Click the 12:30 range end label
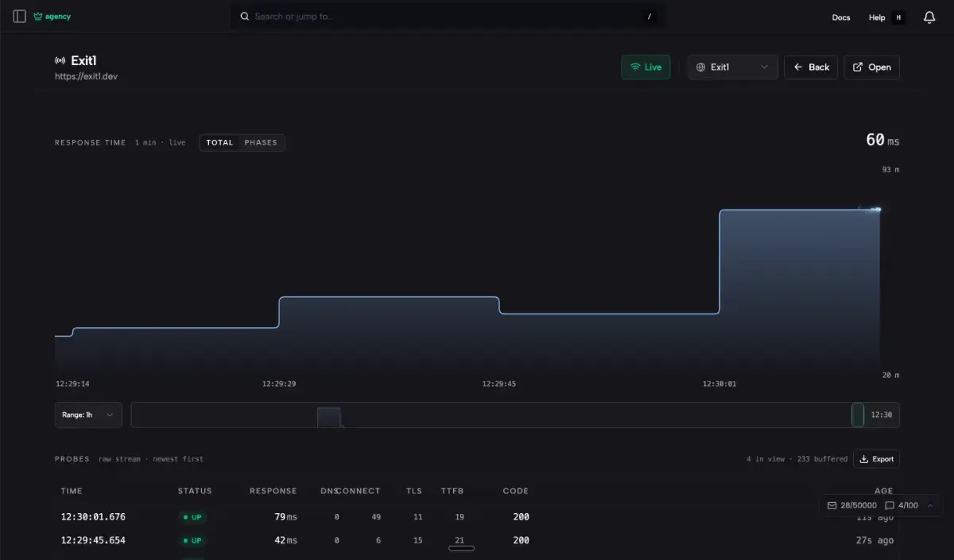This screenshot has height=560, width=954. tap(882, 415)
